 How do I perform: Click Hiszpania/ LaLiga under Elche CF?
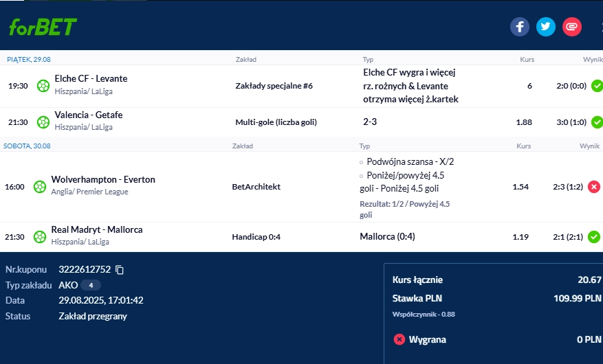pyautogui.click(x=83, y=91)
